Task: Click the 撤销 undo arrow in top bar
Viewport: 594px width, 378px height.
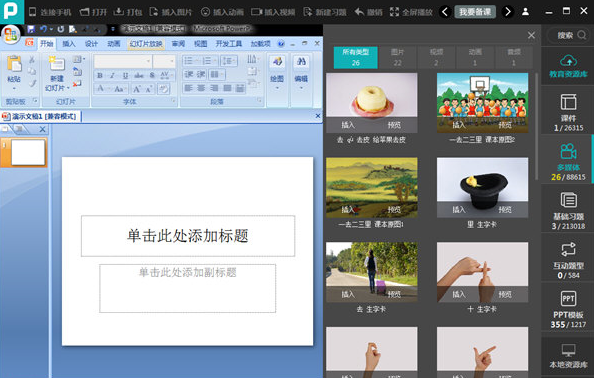Action: pyautogui.click(x=359, y=12)
